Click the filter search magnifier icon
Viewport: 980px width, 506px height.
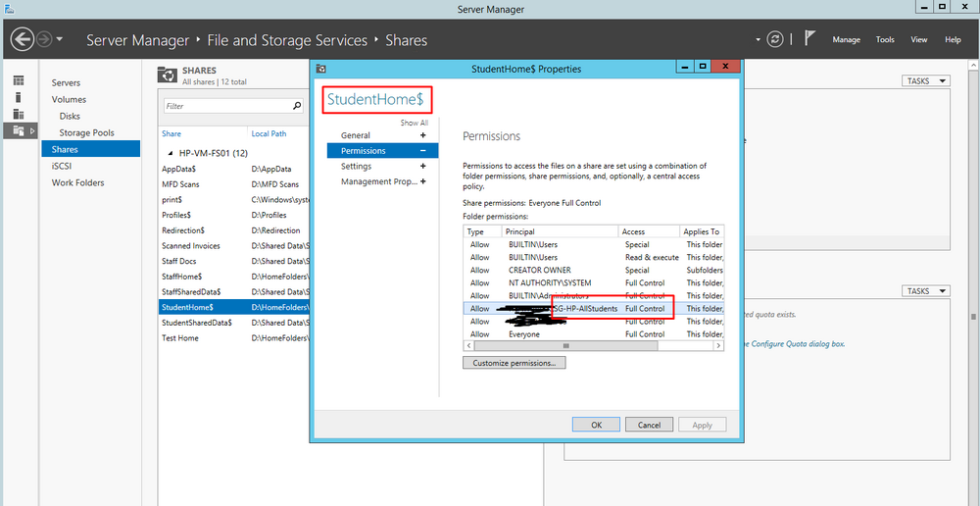[297, 106]
